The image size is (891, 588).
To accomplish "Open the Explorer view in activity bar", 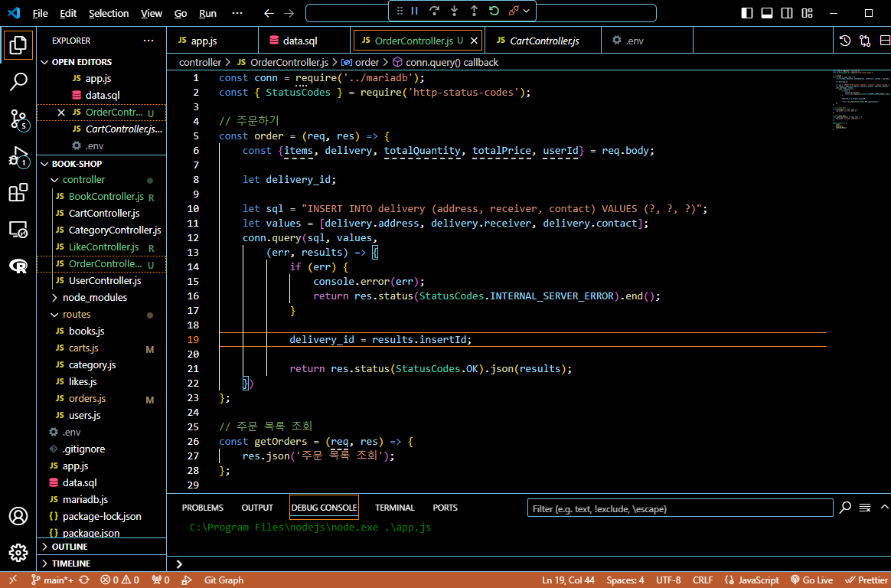I will (x=18, y=44).
